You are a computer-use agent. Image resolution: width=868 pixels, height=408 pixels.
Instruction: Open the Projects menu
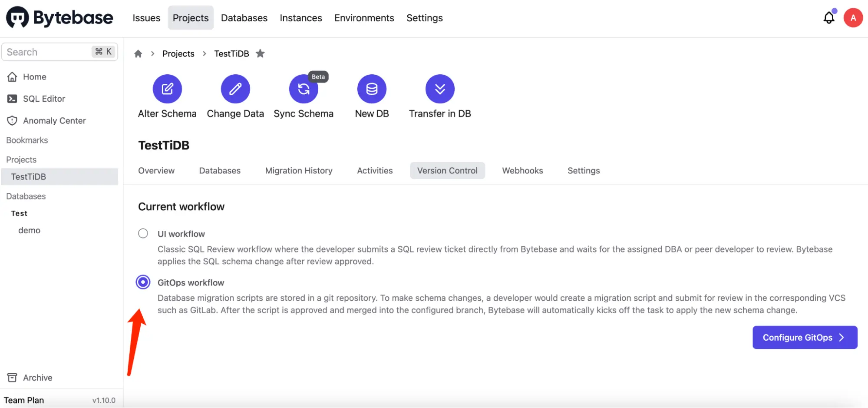point(191,18)
